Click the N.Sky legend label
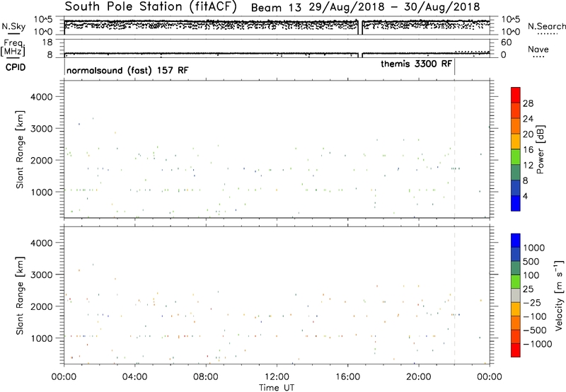The height and width of the screenshot is (392, 566). 13,26
